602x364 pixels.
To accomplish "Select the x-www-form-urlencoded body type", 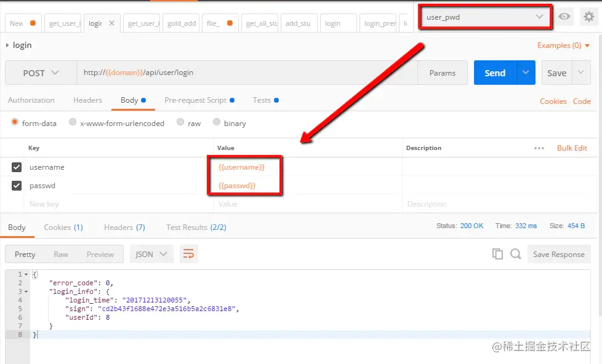I will 72,122.
